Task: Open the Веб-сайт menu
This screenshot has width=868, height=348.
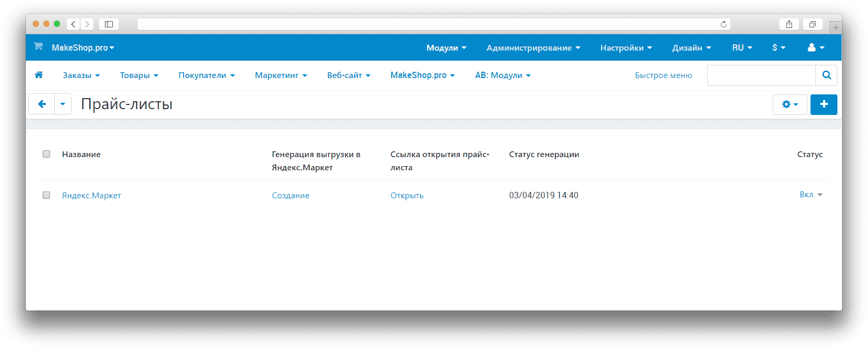Action: [x=349, y=75]
